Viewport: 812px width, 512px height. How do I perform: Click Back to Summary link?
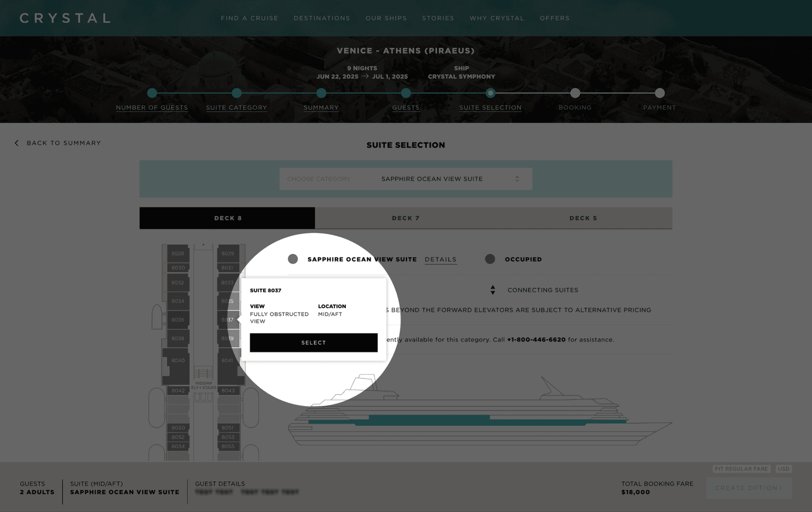[x=64, y=143]
